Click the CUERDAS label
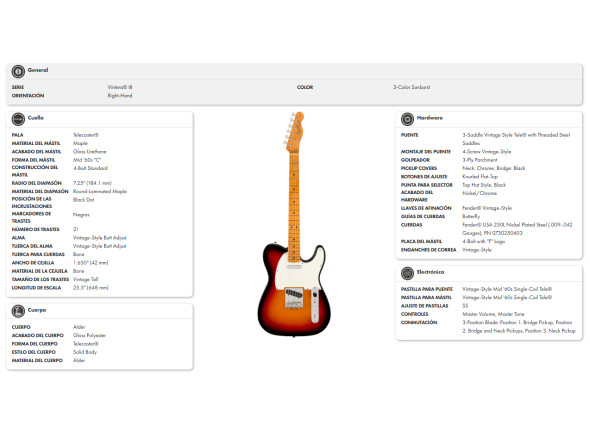The width and height of the screenshot is (590, 434). point(411,225)
